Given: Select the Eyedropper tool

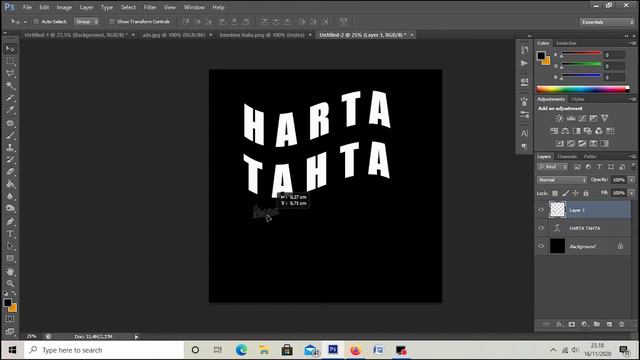Looking at the screenshot, I should [10, 110].
